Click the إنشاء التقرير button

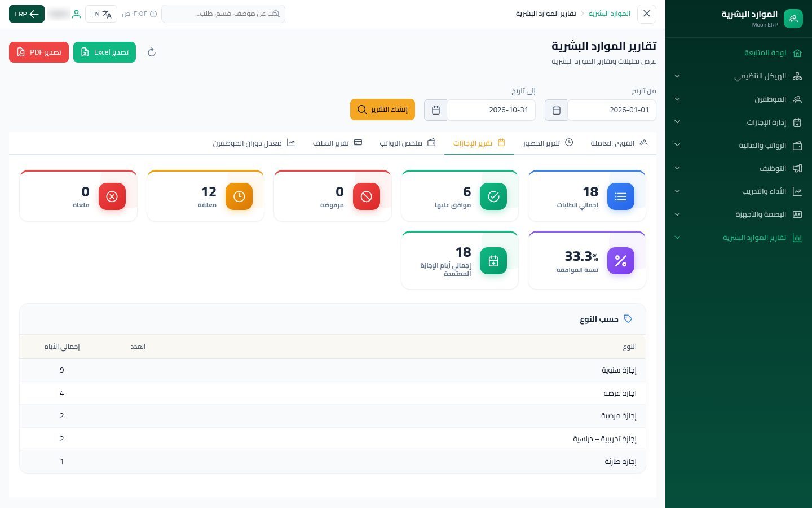[382, 110]
